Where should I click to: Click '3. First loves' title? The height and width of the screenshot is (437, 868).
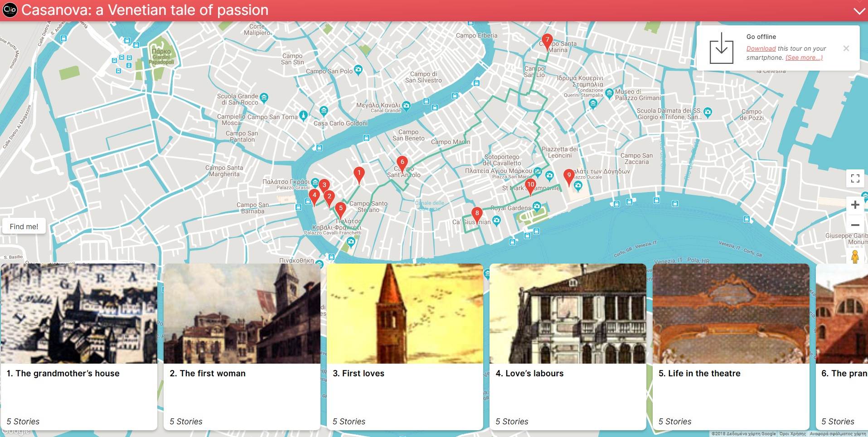pyautogui.click(x=359, y=373)
